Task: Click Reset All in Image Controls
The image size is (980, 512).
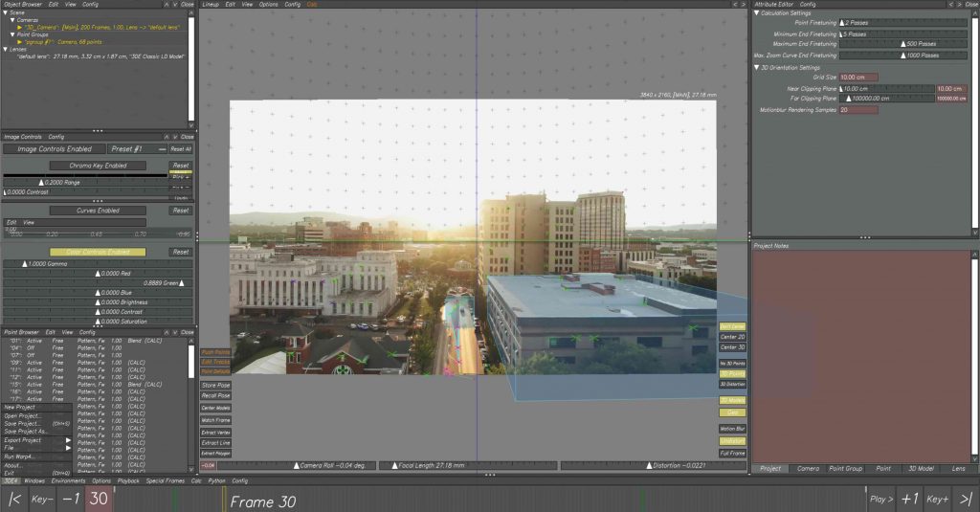Action: 181,149
